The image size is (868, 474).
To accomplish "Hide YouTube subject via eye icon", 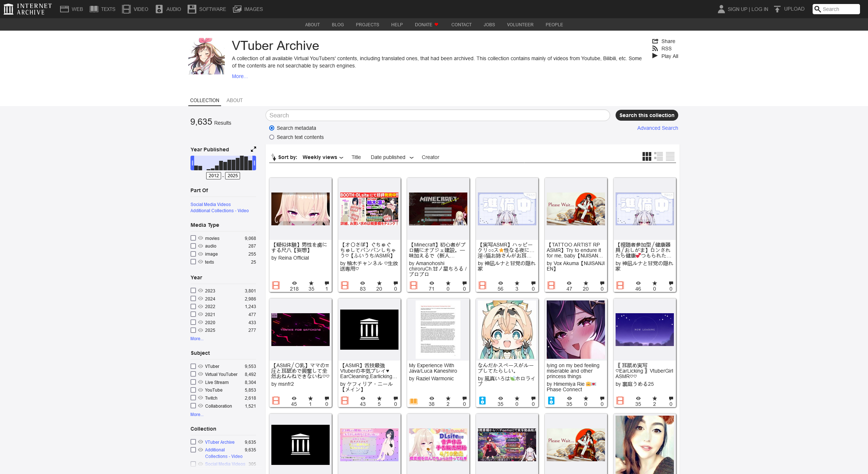I will [x=200, y=390].
